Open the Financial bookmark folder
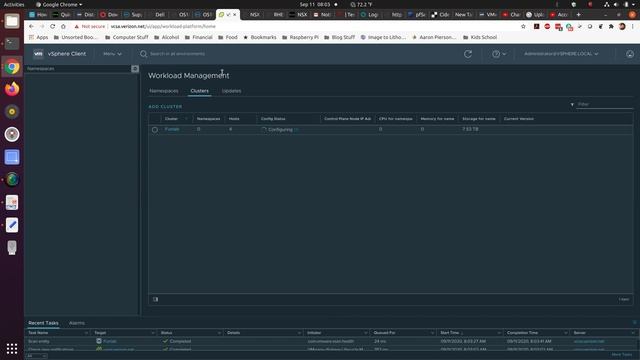Viewport: 640px width, 360px height. [198, 37]
